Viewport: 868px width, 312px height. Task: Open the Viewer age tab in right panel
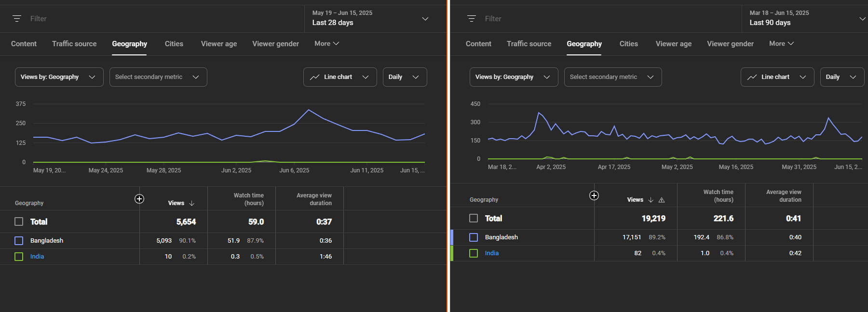673,44
